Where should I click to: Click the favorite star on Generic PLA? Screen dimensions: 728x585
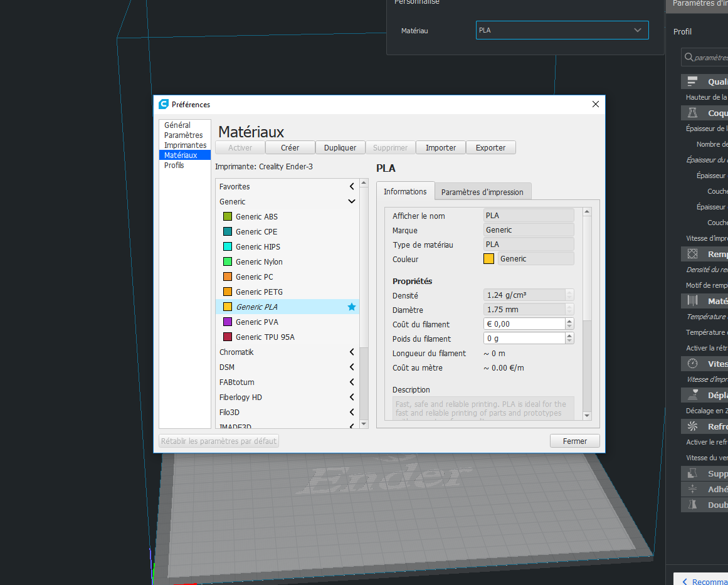tap(352, 307)
